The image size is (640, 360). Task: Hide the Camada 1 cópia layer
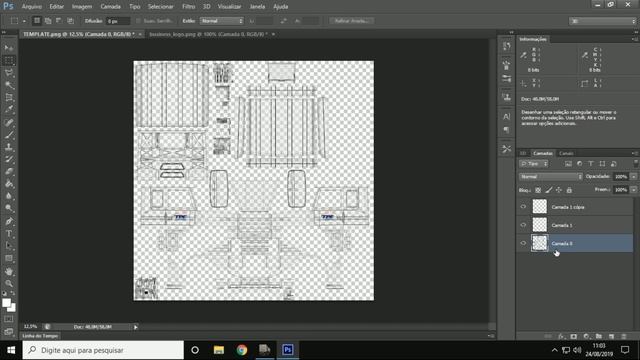(523, 207)
